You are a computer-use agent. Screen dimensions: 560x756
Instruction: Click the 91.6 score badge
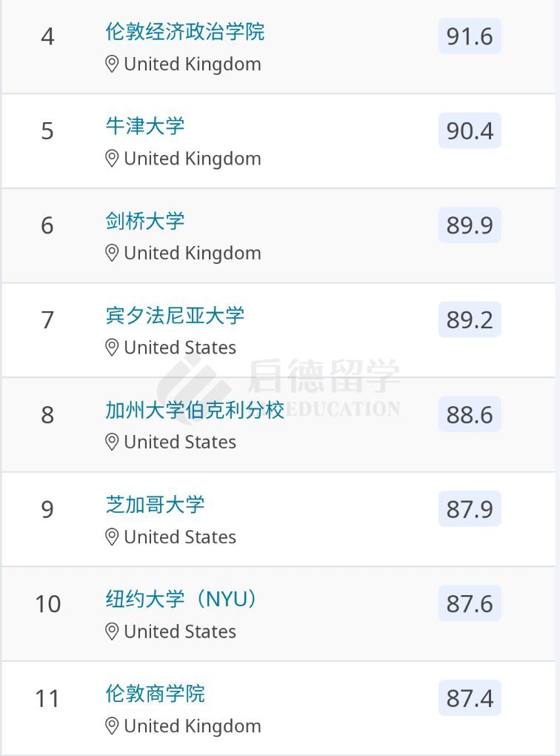470,36
